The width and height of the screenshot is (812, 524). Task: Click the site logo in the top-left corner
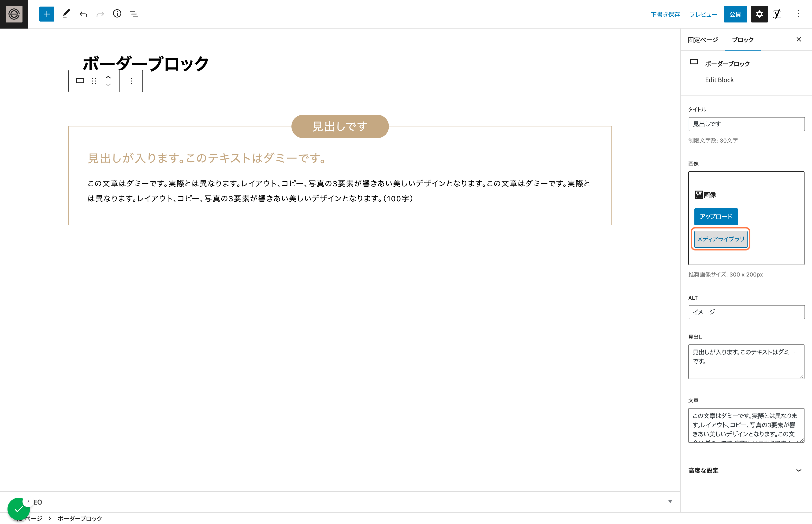pyautogui.click(x=14, y=14)
